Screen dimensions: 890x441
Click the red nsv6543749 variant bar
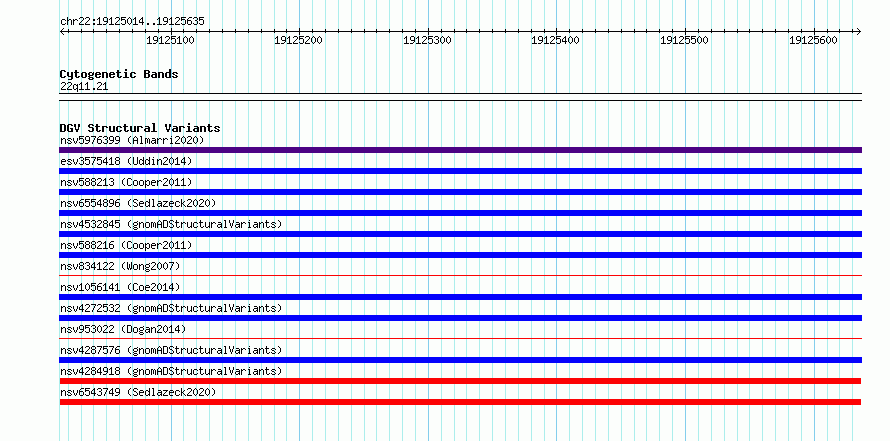coord(460,402)
